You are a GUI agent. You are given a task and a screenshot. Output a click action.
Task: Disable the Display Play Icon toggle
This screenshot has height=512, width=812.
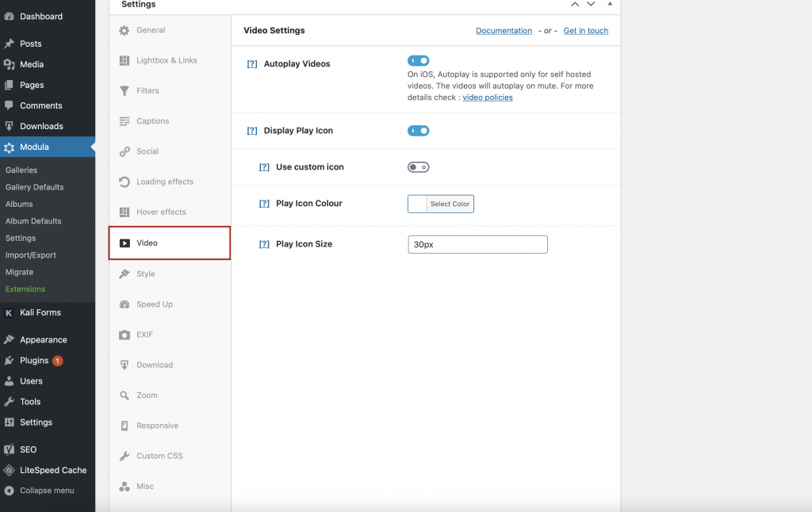[x=419, y=131]
